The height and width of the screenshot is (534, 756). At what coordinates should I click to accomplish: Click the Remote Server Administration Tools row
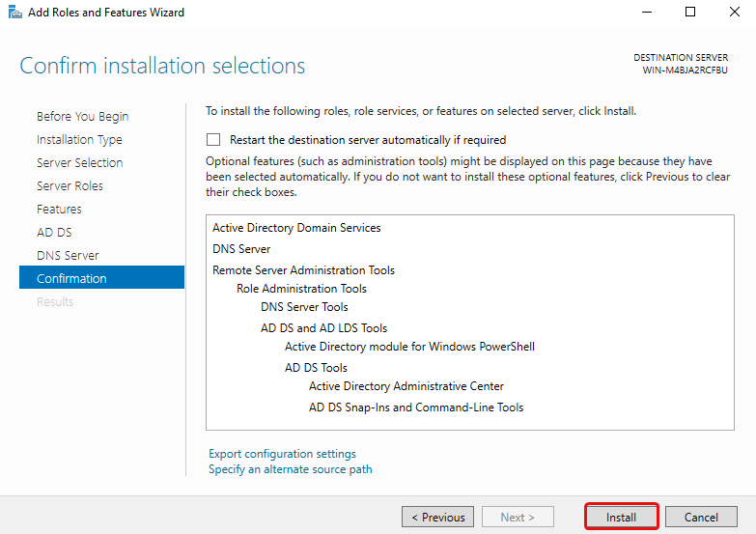tap(304, 270)
